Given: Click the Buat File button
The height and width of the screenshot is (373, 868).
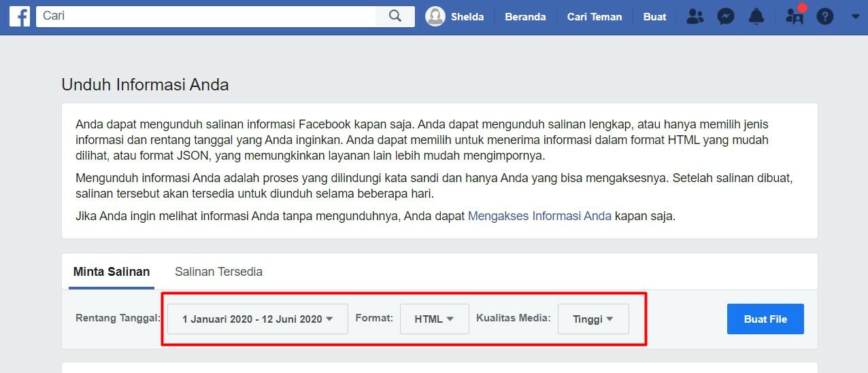Looking at the screenshot, I should pyautogui.click(x=765, y=319).
